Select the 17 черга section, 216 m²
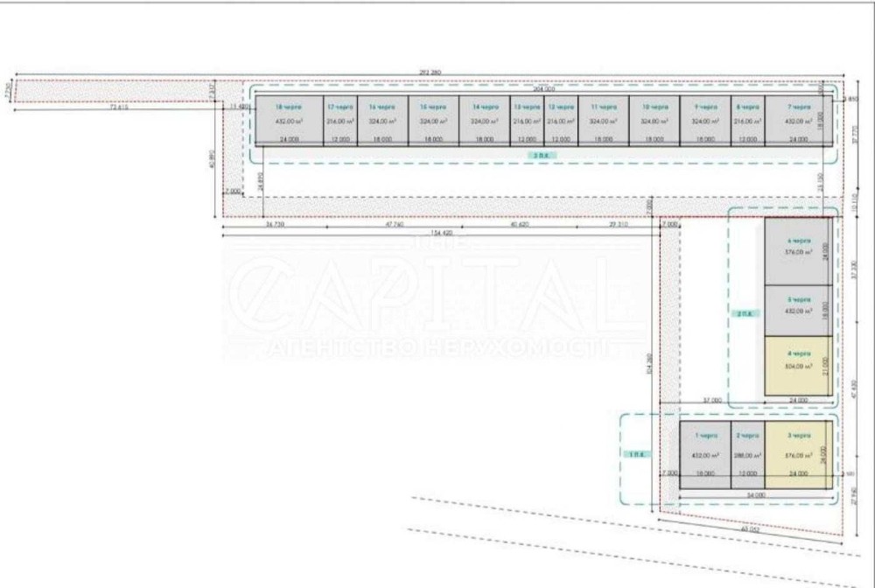The width and height of the screenshot is (875, 588). [x=339, y=120]
